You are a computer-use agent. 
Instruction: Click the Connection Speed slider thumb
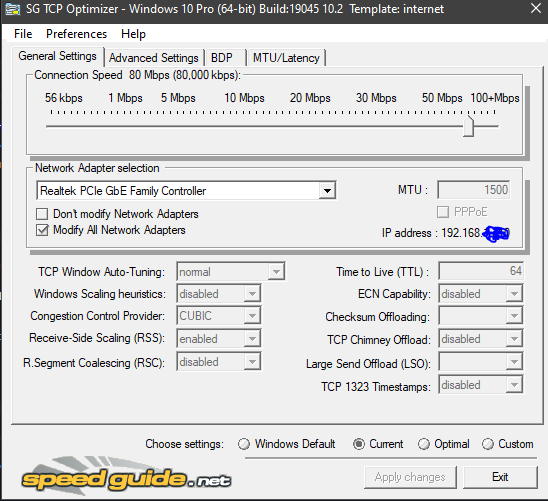tap(468, 126)
